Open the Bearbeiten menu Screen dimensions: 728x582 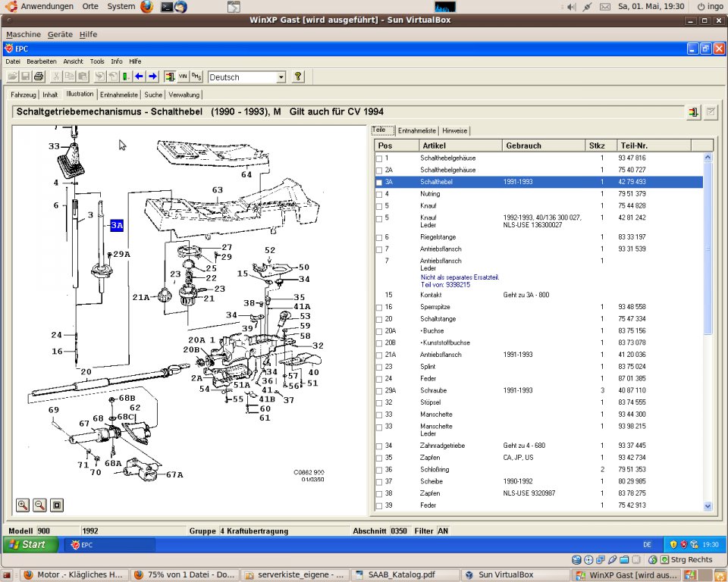tap(41, 61)
